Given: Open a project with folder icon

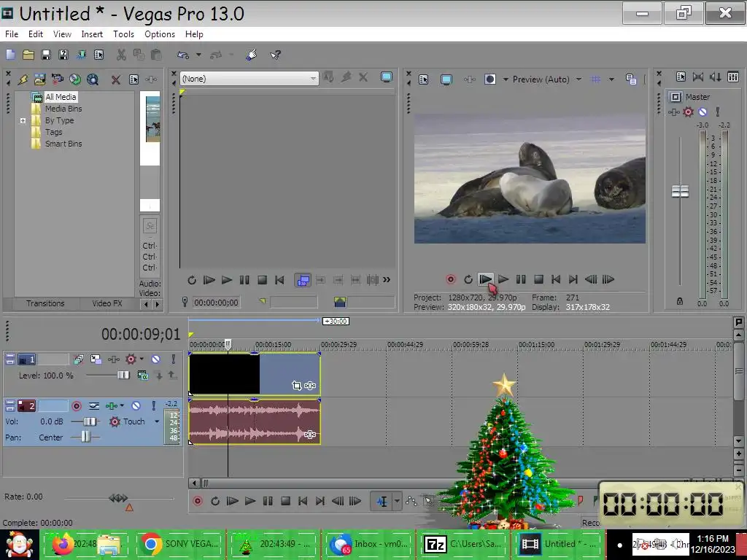Looking at the screenshot, I should click(28, 55).
